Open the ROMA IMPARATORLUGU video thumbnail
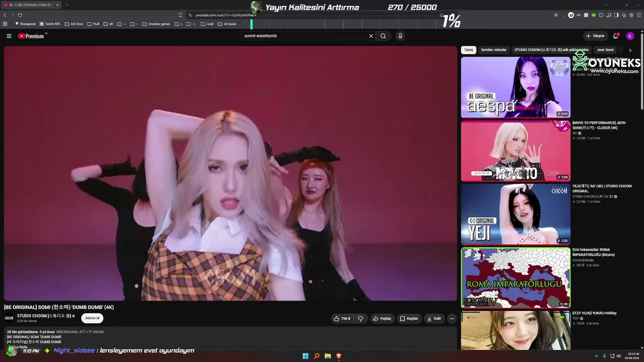The height and width of the screenshot is (362, 644). 516,278
